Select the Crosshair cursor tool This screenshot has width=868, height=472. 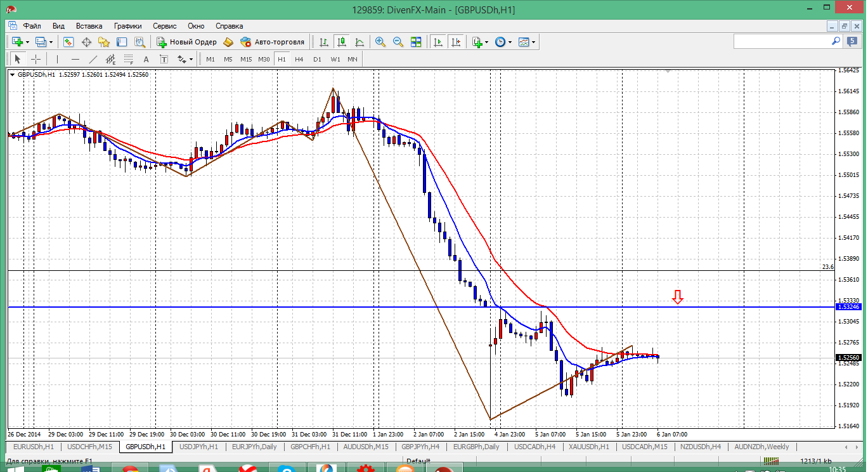(36, 59)
